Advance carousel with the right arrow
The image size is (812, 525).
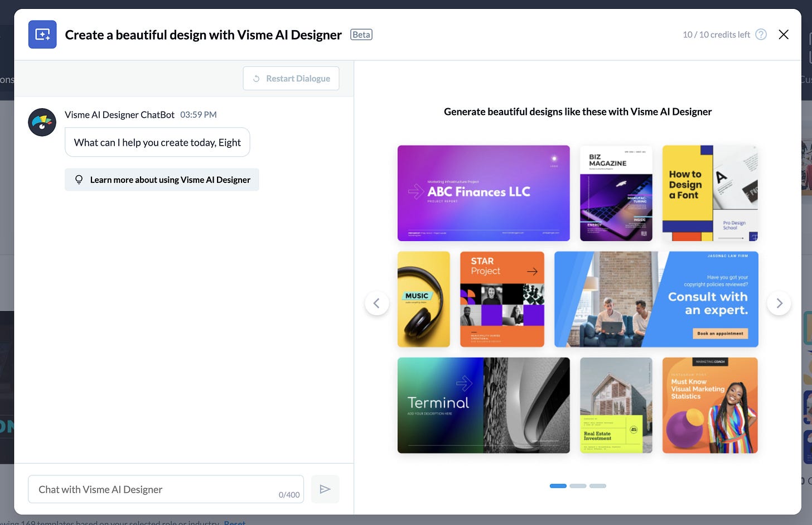(779, 303)
